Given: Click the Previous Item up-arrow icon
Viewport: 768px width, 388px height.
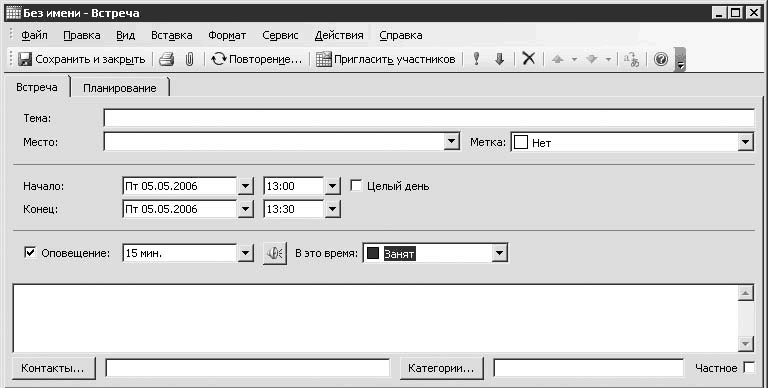Looking at the screenshot, I should [557, 59].
